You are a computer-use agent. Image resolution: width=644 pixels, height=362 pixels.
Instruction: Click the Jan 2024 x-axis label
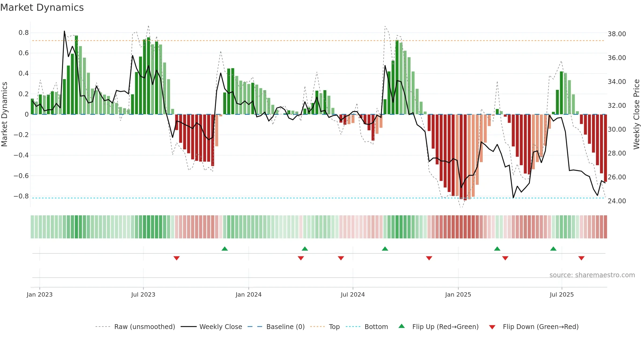coord(249,294)
